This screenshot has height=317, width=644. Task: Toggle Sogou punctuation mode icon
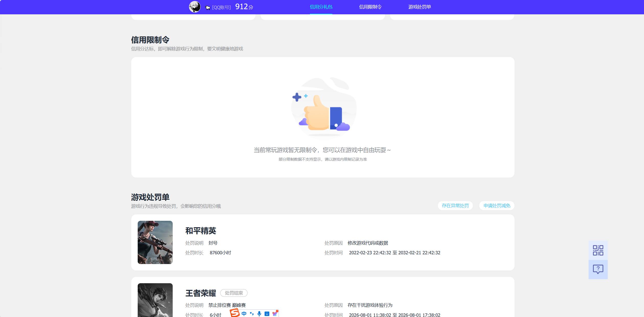252,314
